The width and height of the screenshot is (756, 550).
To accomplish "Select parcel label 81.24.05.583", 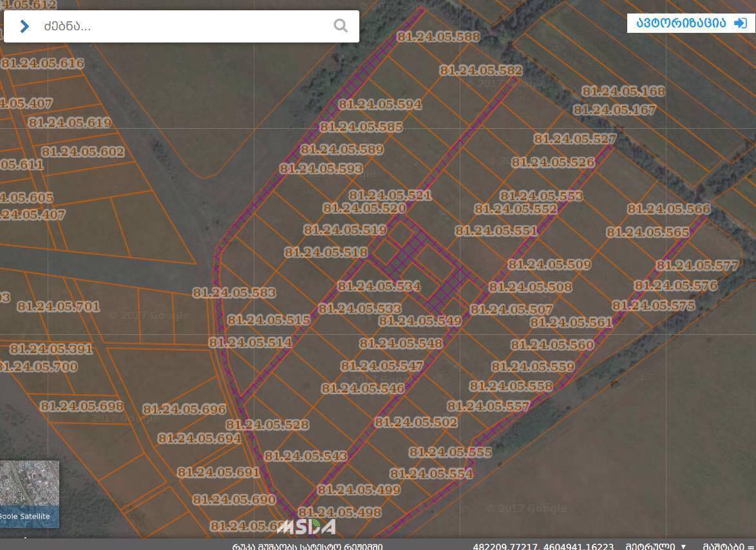I will [234, 292].
